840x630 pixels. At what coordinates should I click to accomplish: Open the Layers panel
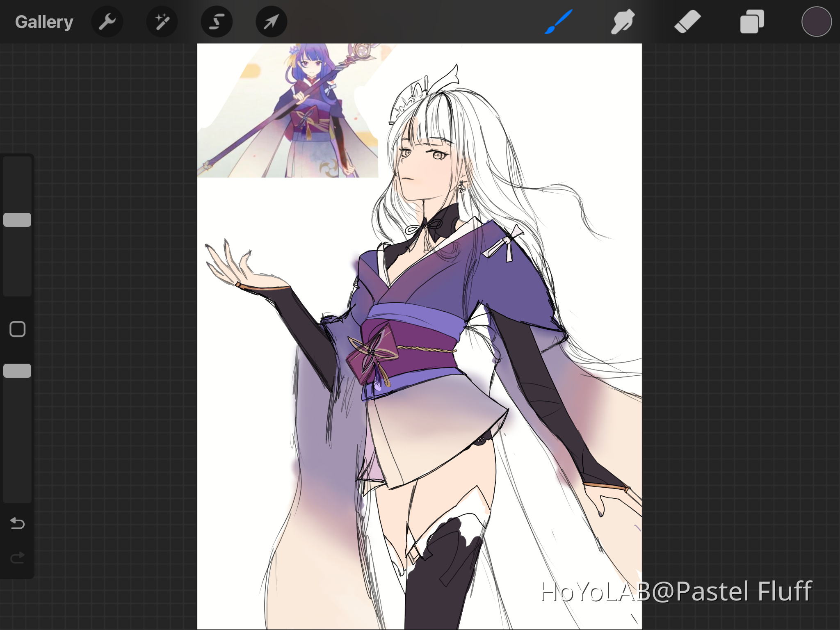point(752,21)
